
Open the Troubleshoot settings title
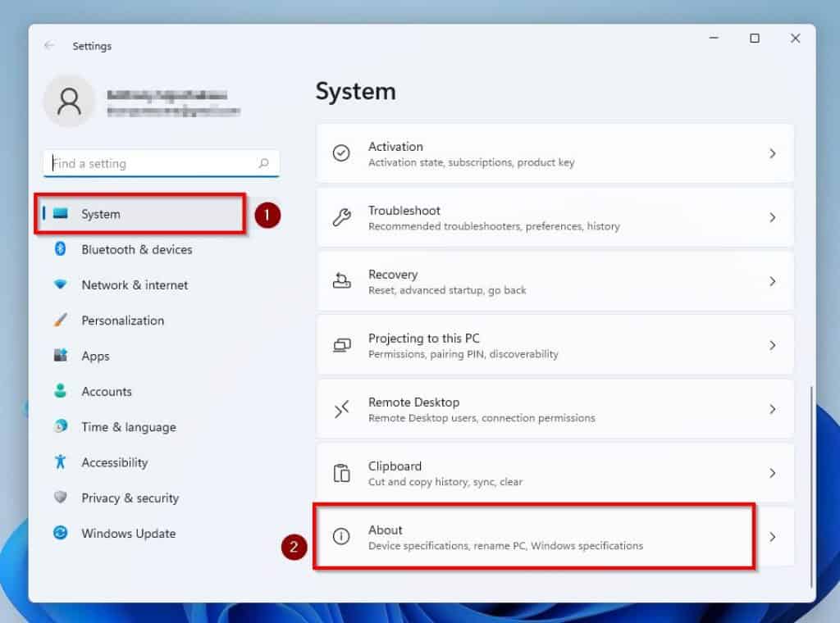[x=404, y=211]
